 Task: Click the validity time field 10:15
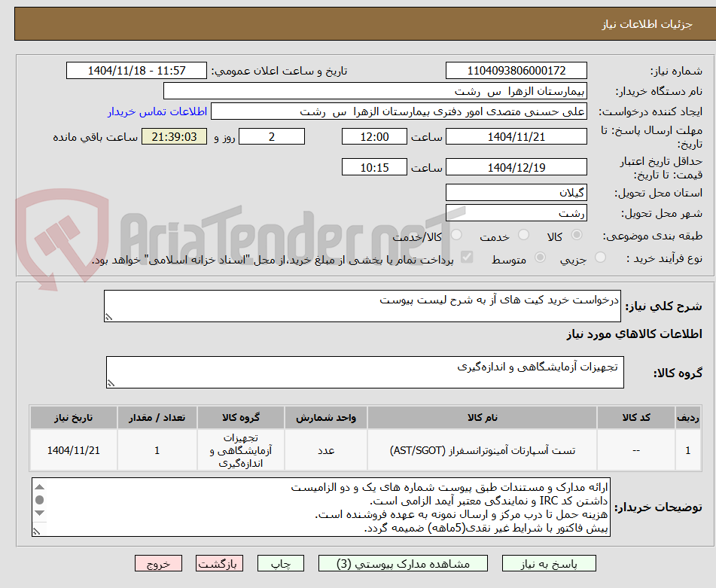point(374,167)
